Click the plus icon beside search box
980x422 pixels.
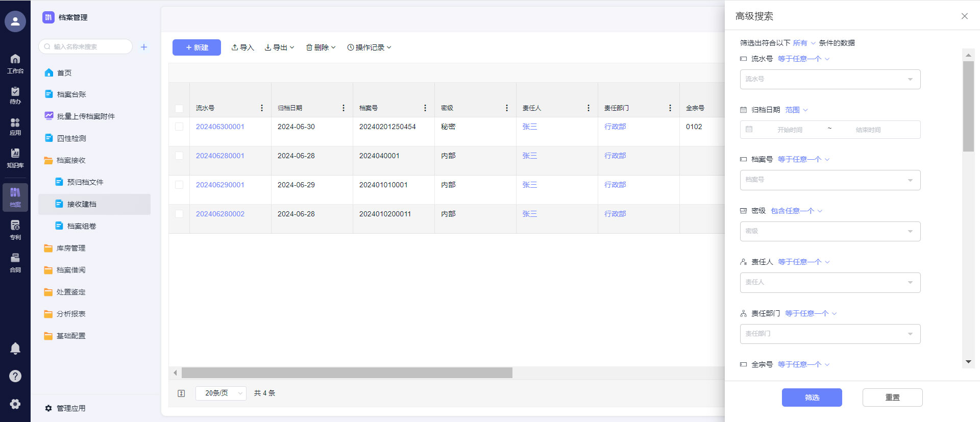(x=144, y=47)
